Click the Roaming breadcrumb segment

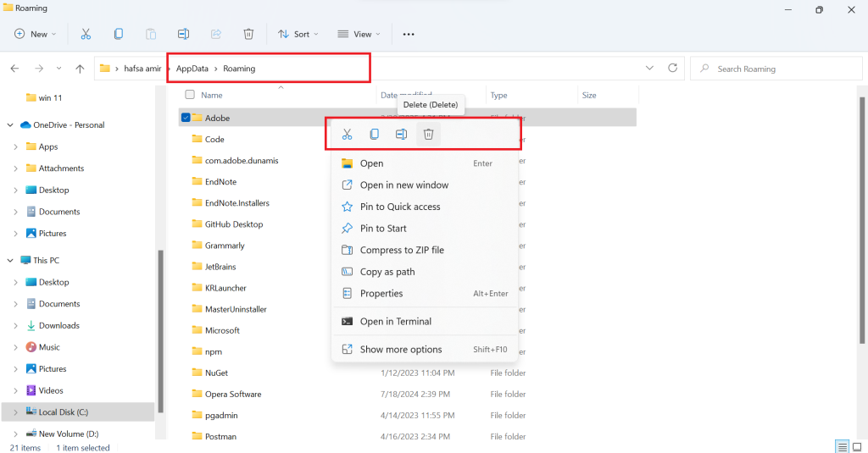(x=239, y=69)
